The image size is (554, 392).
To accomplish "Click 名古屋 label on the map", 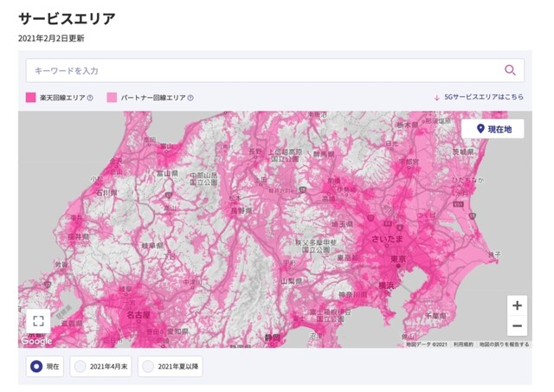I will coord(138,314).
